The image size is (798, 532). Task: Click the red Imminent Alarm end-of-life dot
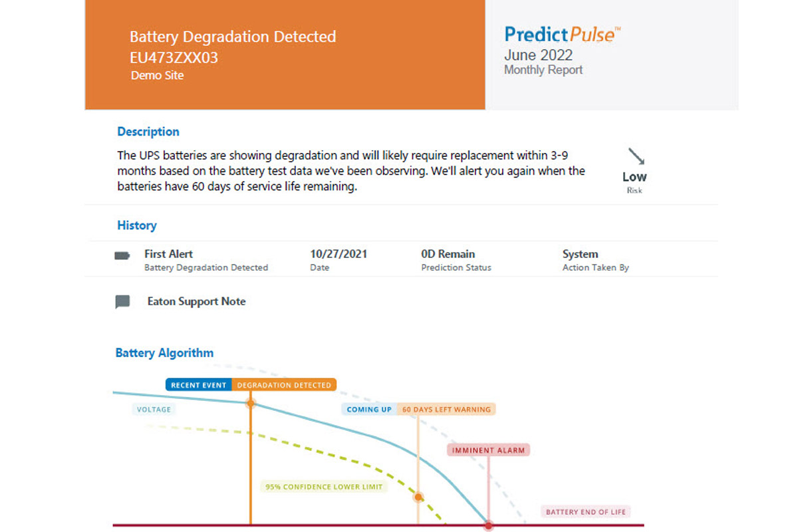click(489, 525)
